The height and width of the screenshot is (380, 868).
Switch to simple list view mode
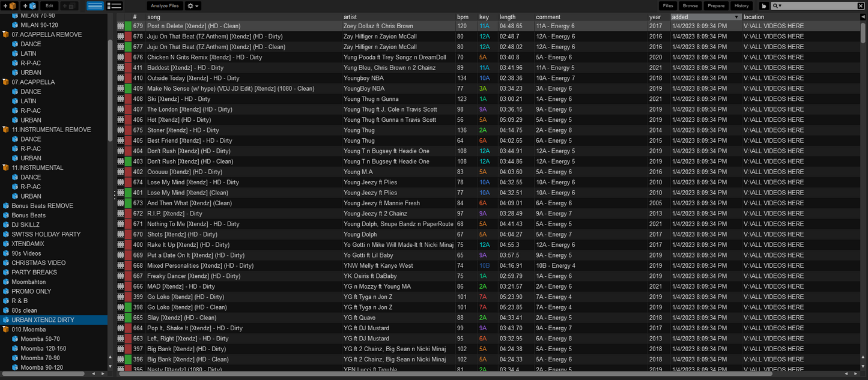pyautogui.click(x=95, y=6)
